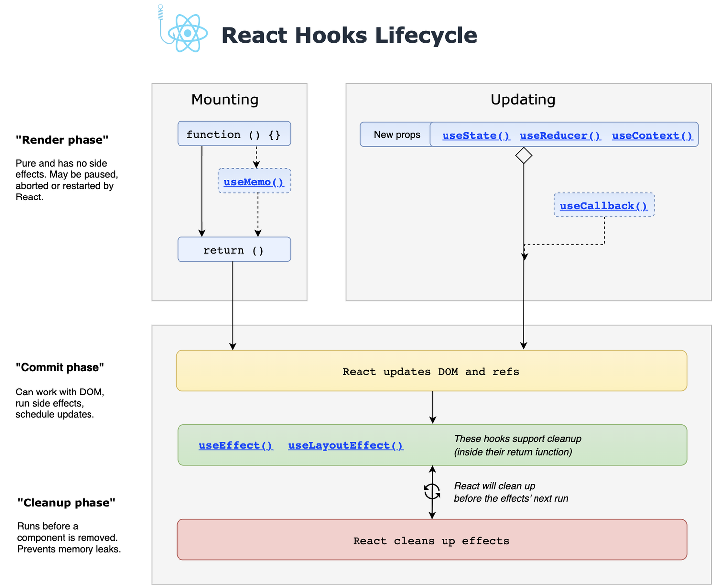Select the yellow React updates DOM box

click(x=431, y=371)
